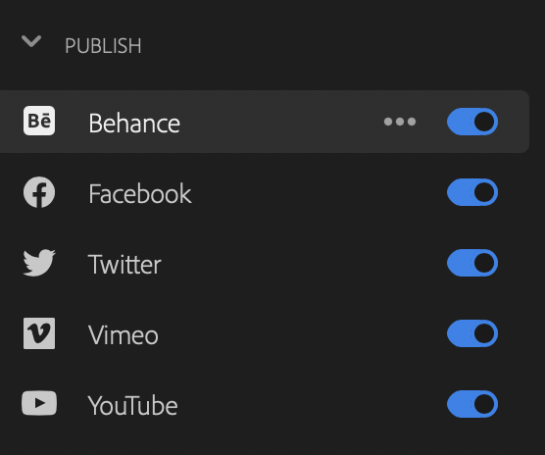Click the Vimeo logo icon
This screenshot has width=545, height=455.
pyautogui.click(x=39, y=333)
